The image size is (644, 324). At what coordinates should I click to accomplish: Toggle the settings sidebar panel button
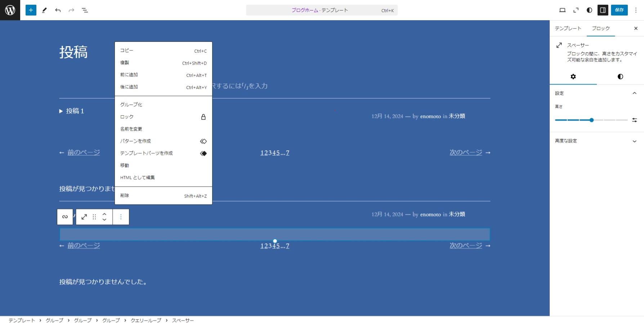(603, 10)
